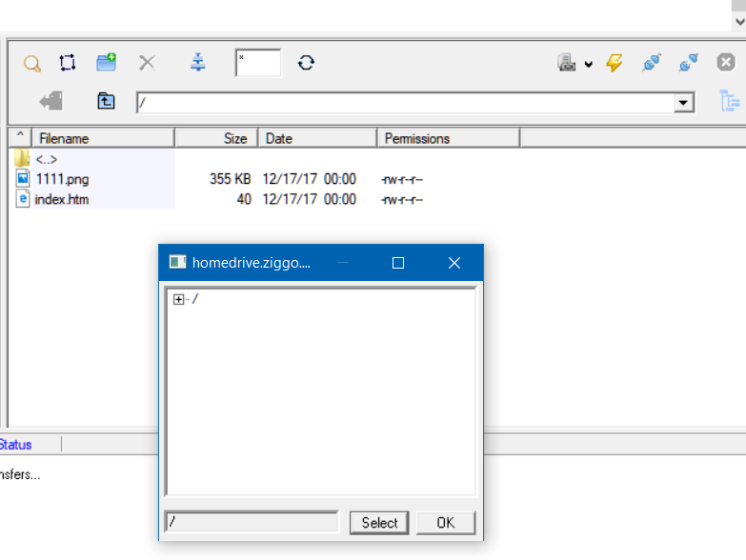Click the Select button in dialog
The height and width of the screenshot is (560, 746).
click(379, 523)
